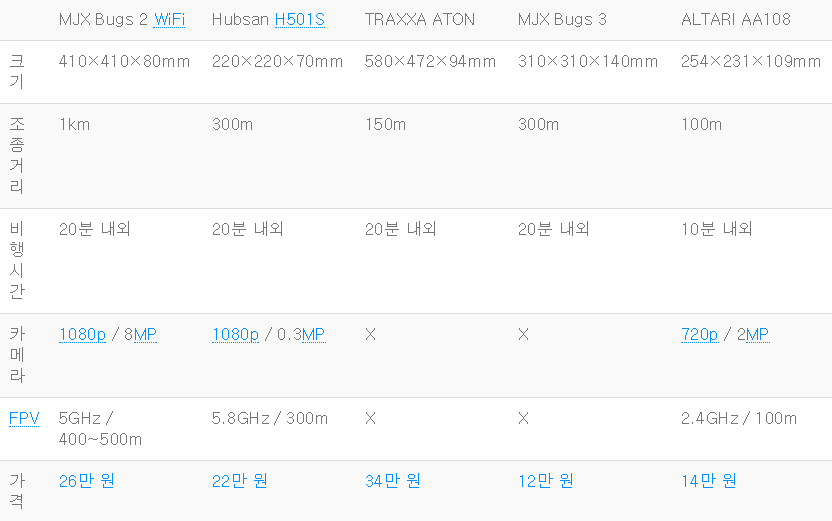The width and height of the screenshot is (832, 521).
Task: Open the 26만 원 price link
Action: tap(86, 481)
